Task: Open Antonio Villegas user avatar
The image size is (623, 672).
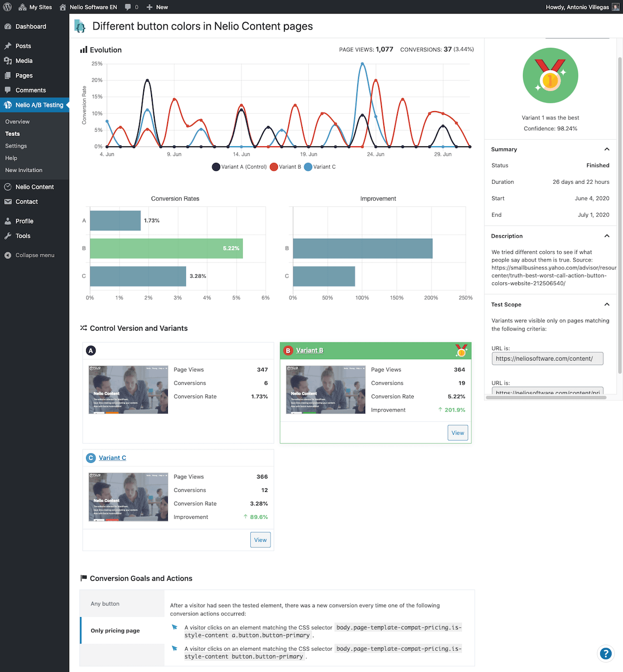Action: coord(616,7)
